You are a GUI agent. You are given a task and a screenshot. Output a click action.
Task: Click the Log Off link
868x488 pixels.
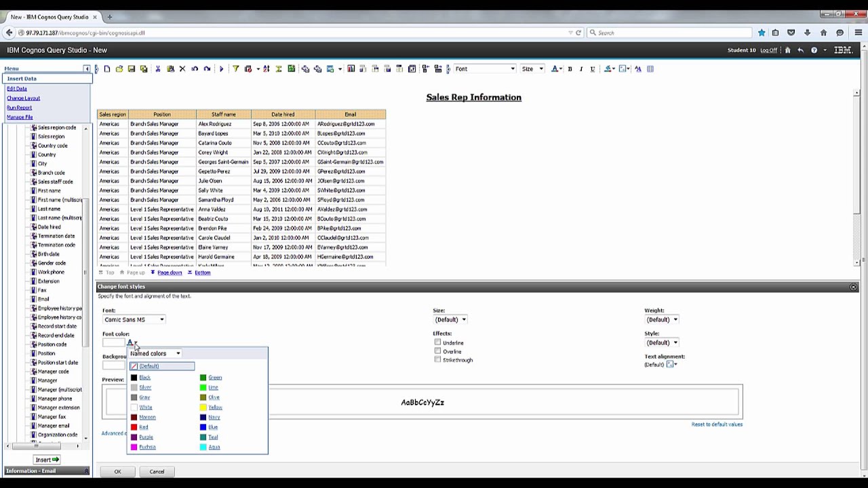coord(768,50)
